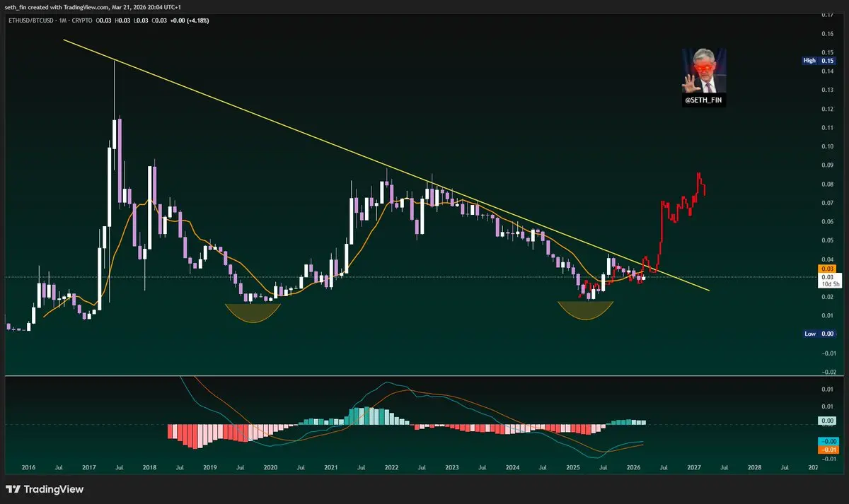Click the 0.16 price axis tick
Screen dimensions: 849x504
tap(826, 33)
